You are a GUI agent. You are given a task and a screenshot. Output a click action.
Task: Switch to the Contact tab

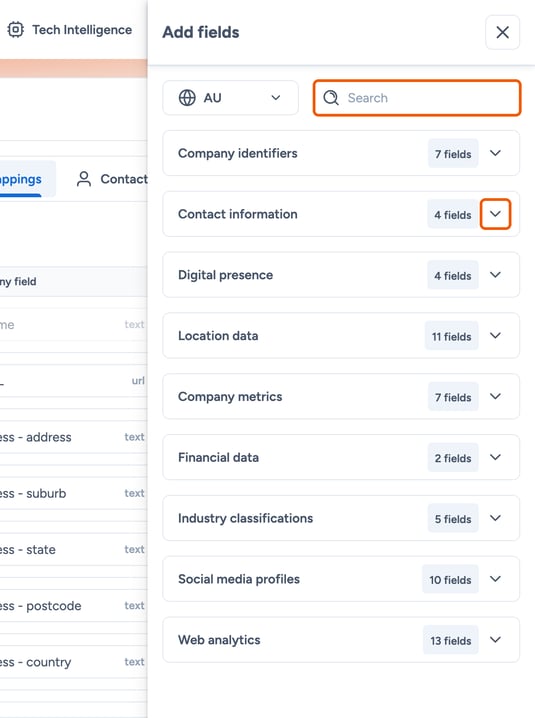point(112,179)
